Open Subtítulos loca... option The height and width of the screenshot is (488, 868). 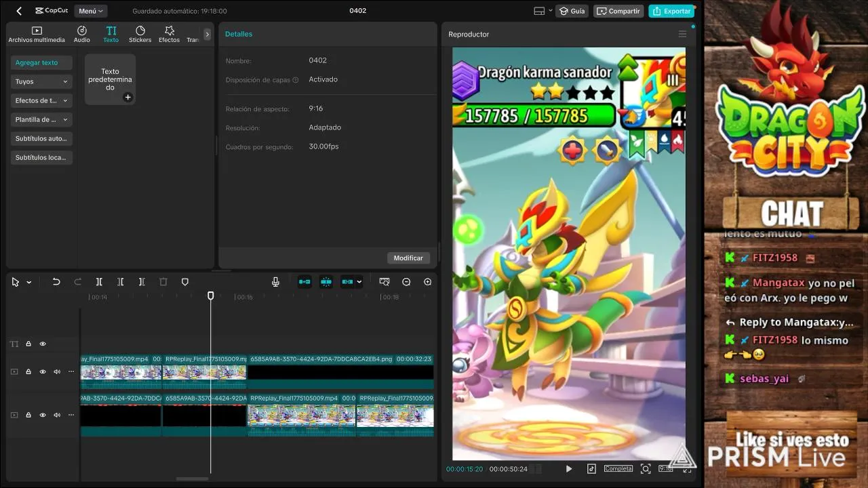pyautogui.click(x=41, y=157)
